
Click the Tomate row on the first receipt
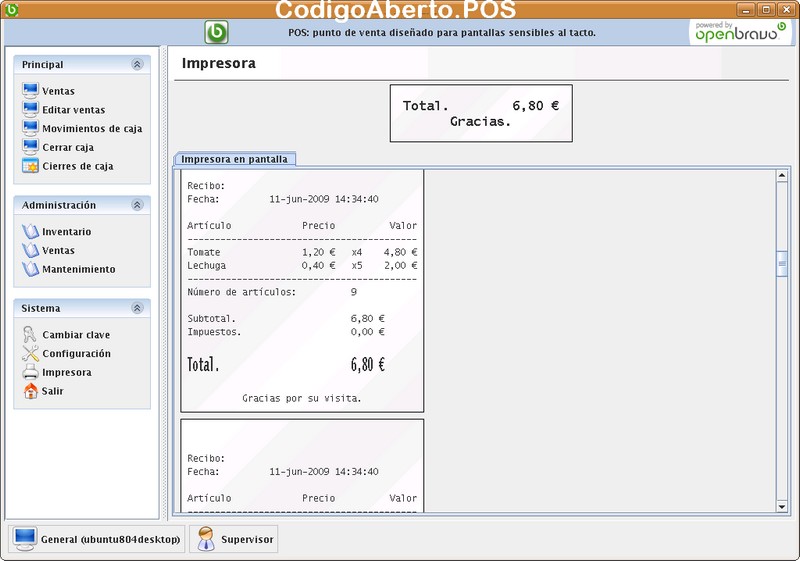pyautogui.click(x=302, y=252)
